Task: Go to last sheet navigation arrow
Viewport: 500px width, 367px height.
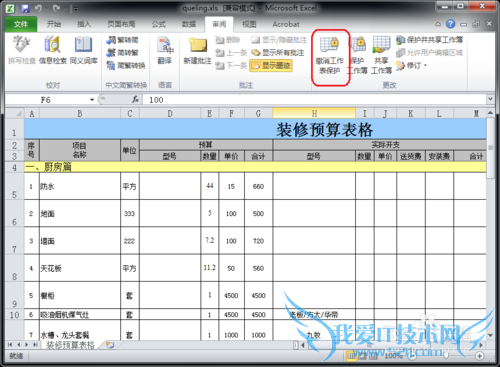Action: (x=35, y=345)
